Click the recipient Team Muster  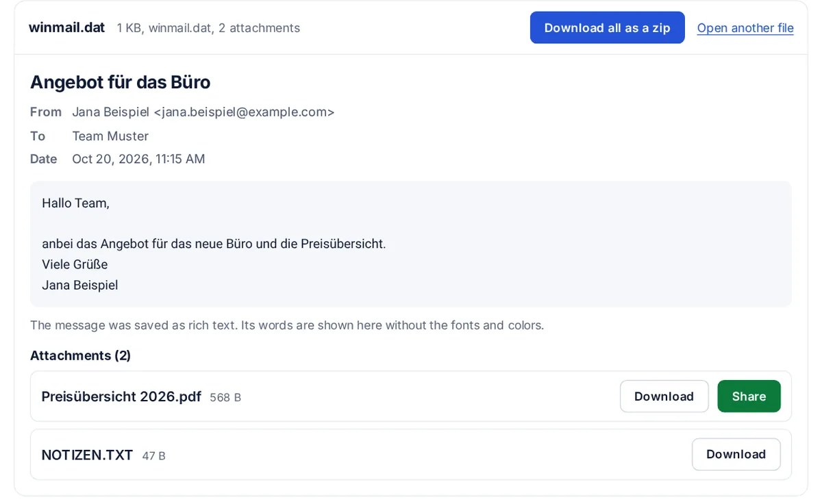[110, 136]
